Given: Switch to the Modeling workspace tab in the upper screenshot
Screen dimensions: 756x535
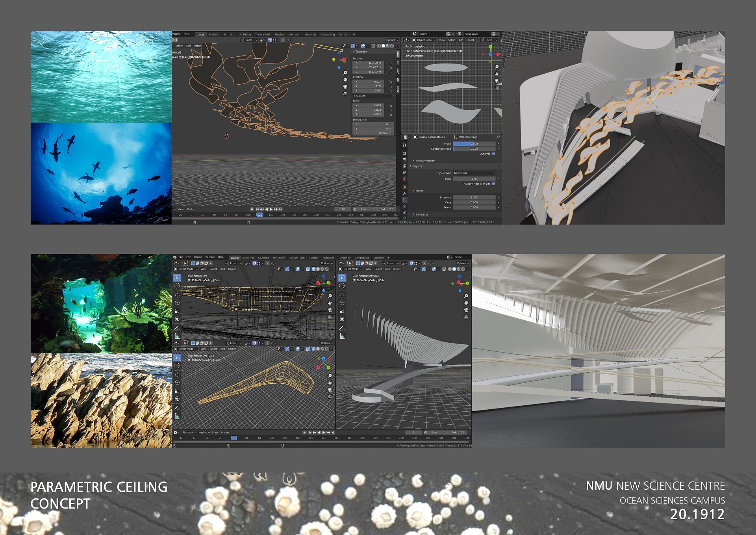Looking at the screenshot, I should [214, 35].
